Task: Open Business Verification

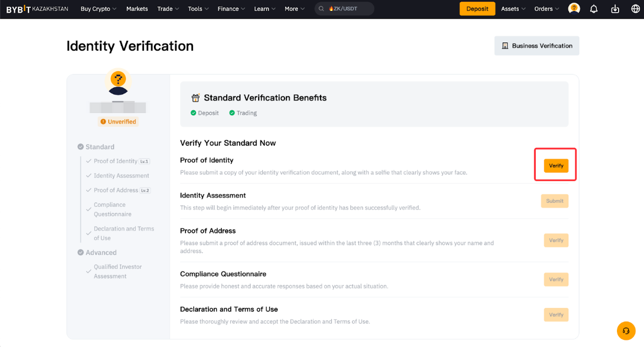Action: tap(536, 46)
